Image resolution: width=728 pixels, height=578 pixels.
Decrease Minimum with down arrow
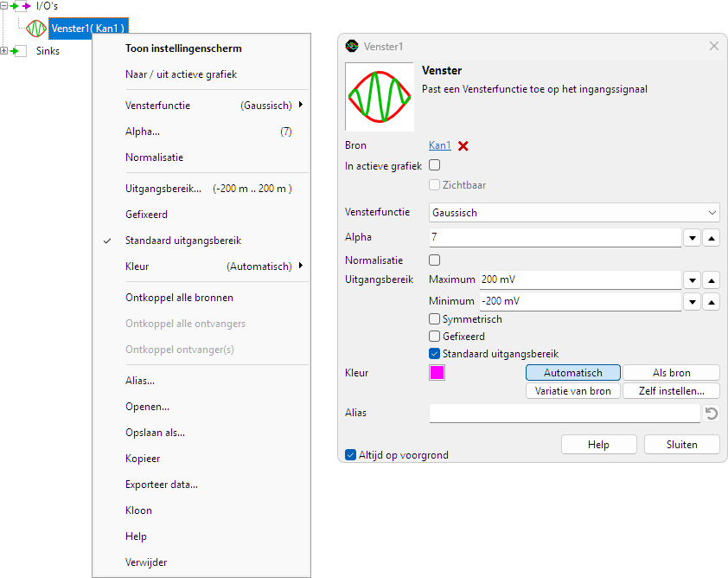pyautogui.click(x=693, y=301)
